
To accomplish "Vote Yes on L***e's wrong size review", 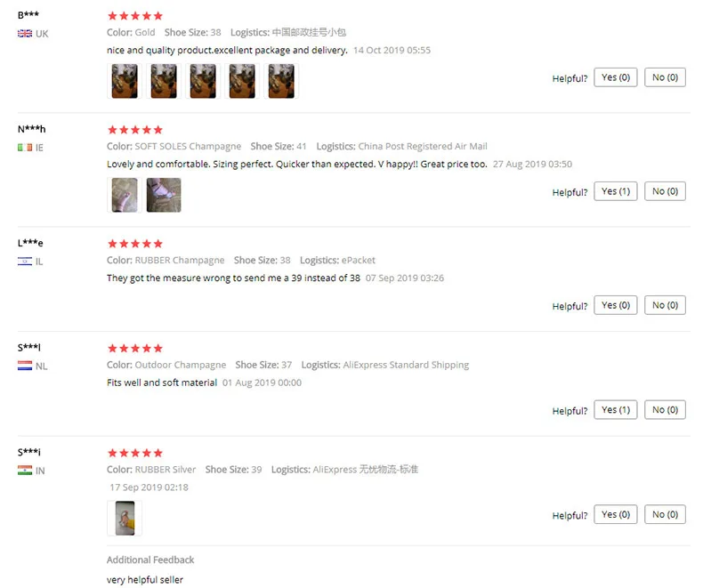I will pyautogui.click(x=616, y=305).
